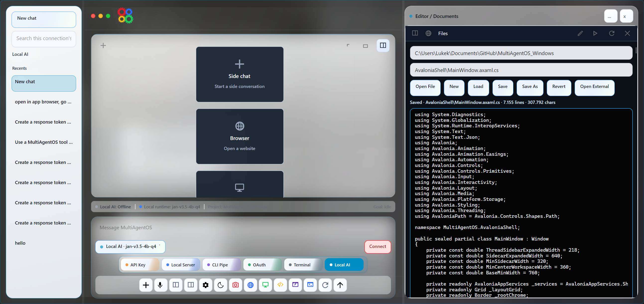
Task: Click the purple terminal window icon
Action: coord(295,285)
